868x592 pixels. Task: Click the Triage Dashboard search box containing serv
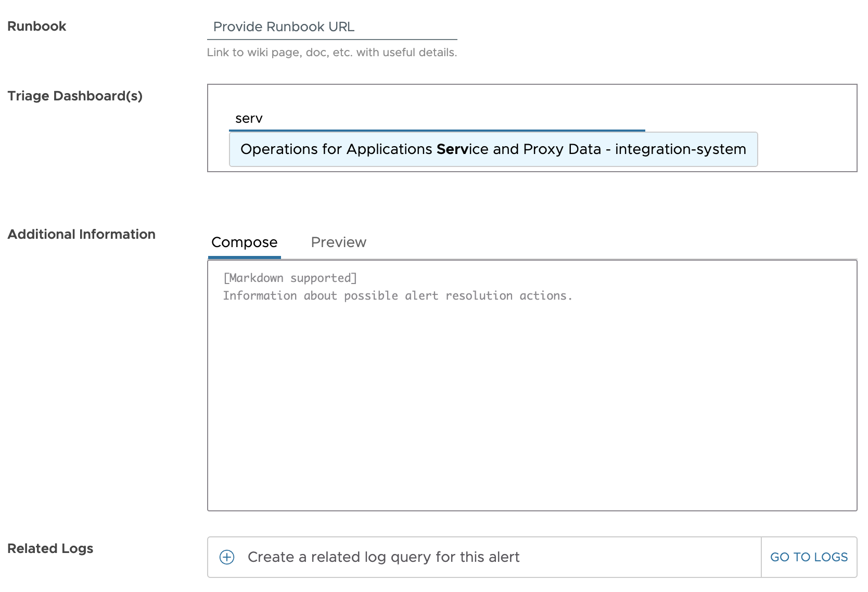click(x=437, y=119)
